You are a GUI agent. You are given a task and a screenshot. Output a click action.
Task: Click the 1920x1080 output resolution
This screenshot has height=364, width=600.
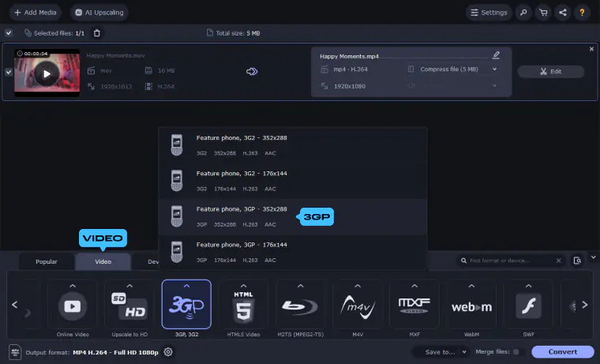pyautogui.click(x=350, y=86)
